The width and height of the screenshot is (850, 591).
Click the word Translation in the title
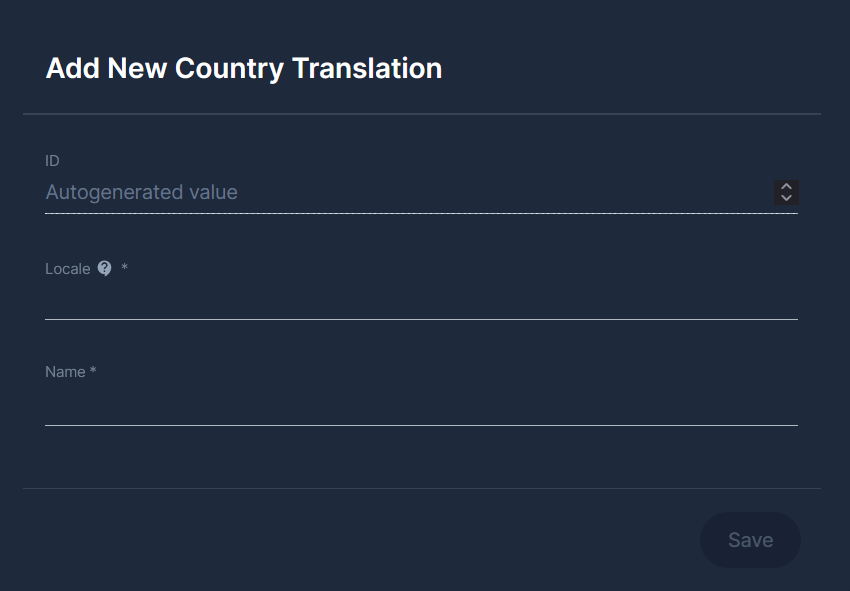(x=366, y=68)
